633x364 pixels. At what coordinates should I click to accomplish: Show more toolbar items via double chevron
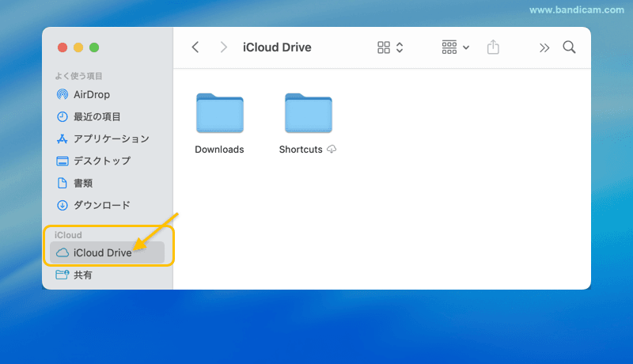(544, 48)
